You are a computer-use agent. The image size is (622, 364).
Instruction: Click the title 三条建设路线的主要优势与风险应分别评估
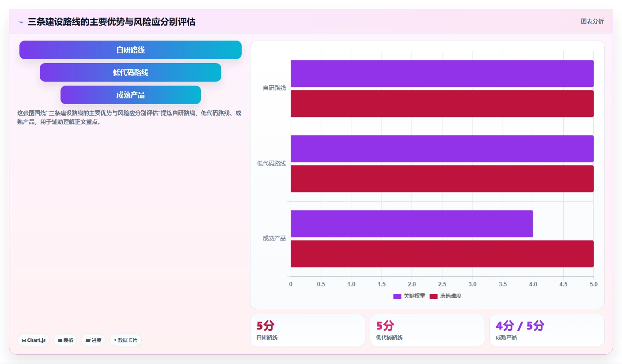pyautogui.click(x=111, y=22)
